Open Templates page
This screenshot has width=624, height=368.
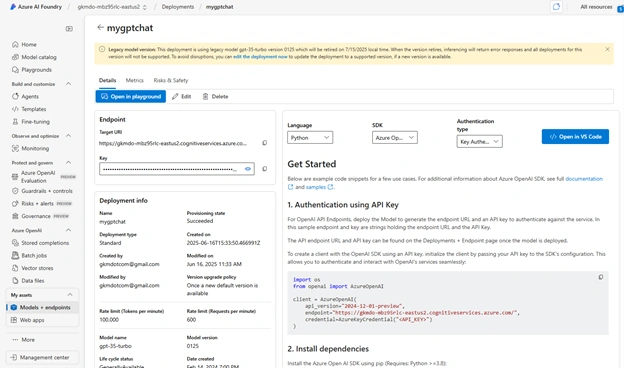pyautogui.click(x=29, y=109)
